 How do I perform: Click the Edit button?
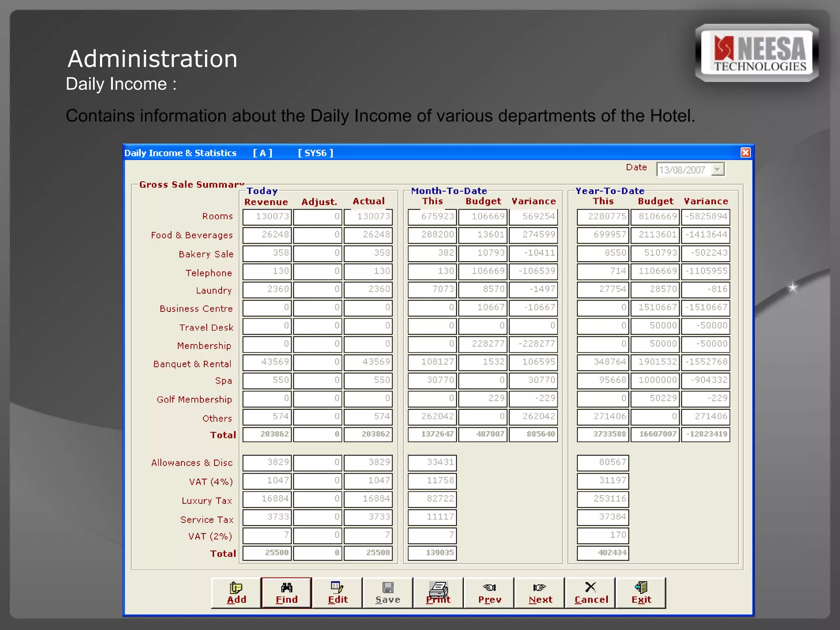tap(338, 593)
